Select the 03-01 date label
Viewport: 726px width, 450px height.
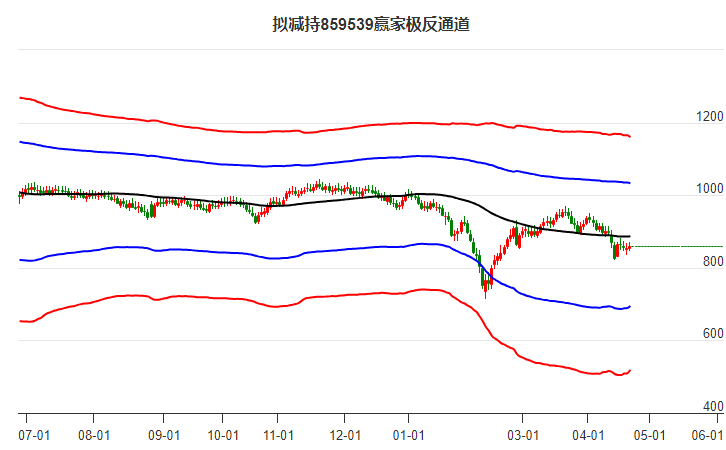[523, 435]
